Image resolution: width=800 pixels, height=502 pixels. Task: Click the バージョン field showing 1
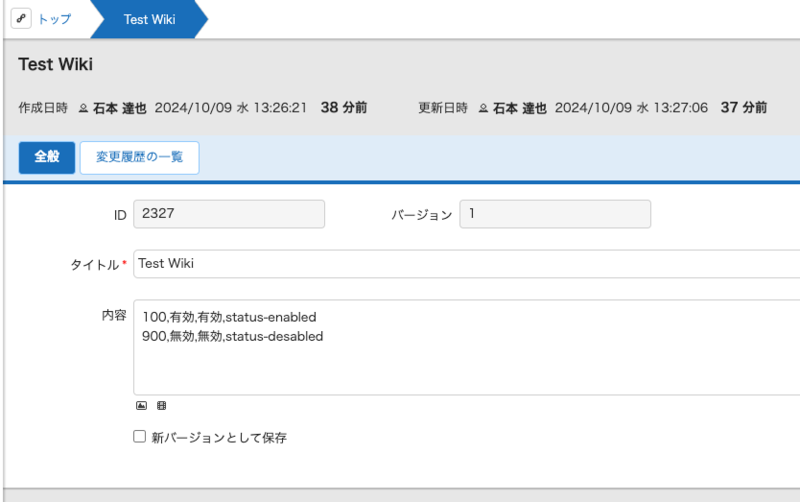click(555, 214)
